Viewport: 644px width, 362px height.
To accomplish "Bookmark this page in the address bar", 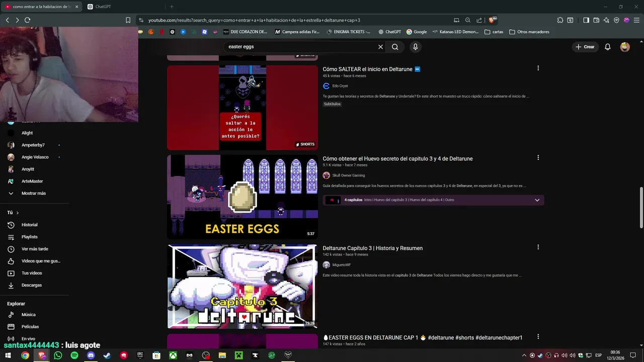I will click(x=128, y=20).
